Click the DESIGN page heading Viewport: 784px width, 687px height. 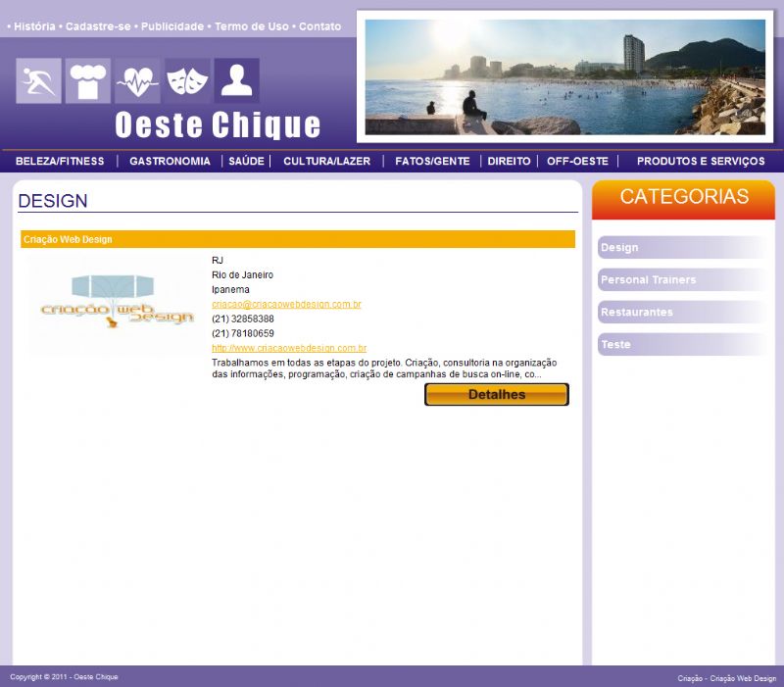53,201
